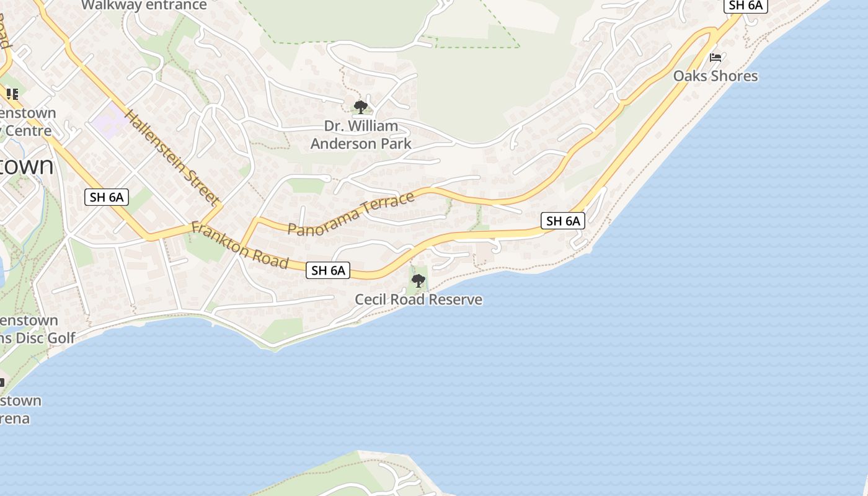Click the Hallenstein Street label
Viewport: 868px width, 496px height.
pos(172,157)
